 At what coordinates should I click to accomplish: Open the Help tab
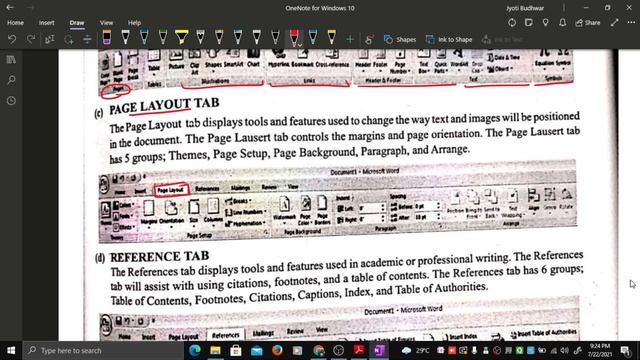134,23
